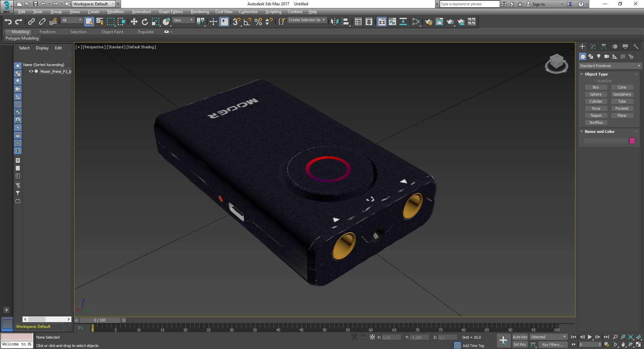Toggle Spinner Snap on

pos(269,22)
